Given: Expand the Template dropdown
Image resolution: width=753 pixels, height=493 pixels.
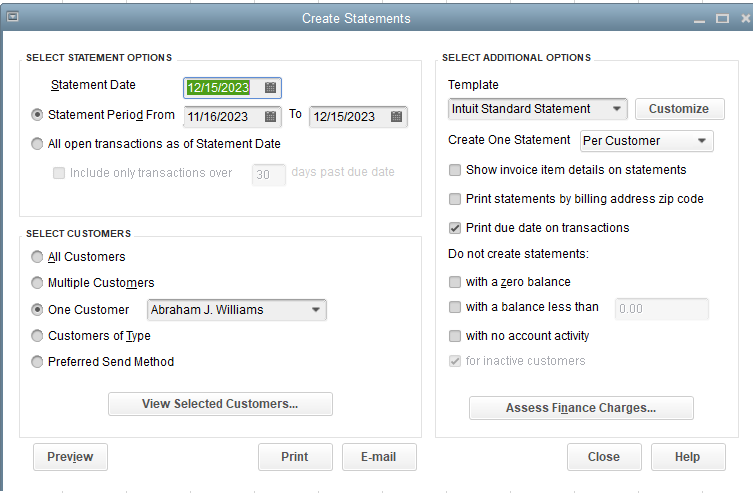Looking at the screenshot, I should tap(616, 109).
